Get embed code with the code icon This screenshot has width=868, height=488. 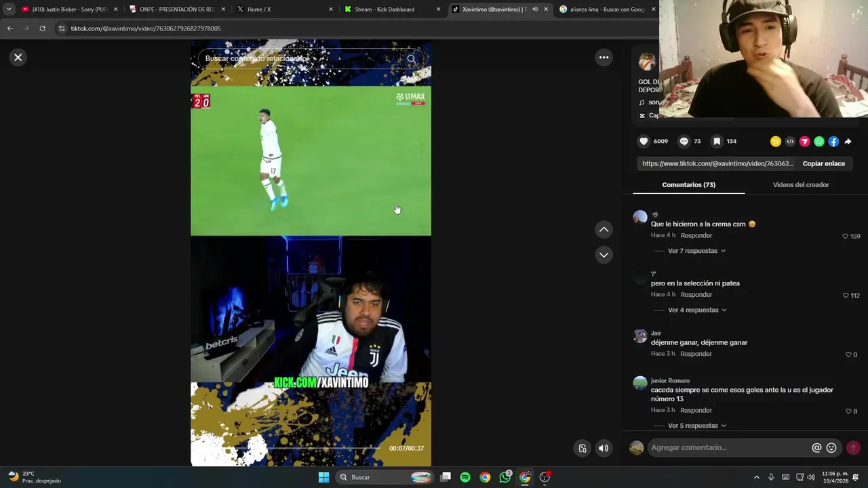[x=790, y=142]
